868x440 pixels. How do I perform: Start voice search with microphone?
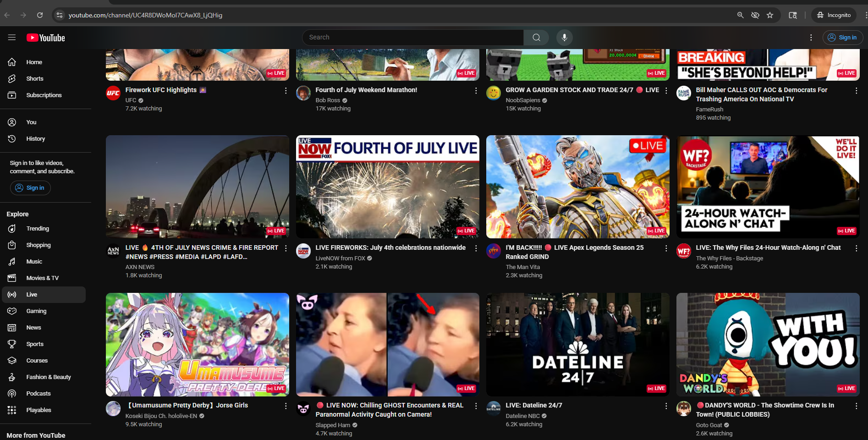[565, 38]
